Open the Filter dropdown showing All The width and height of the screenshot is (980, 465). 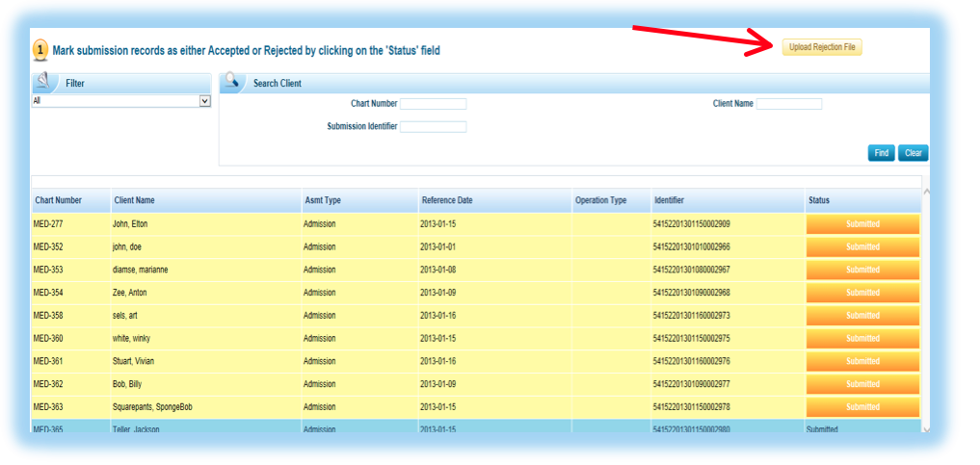point(121,100)
